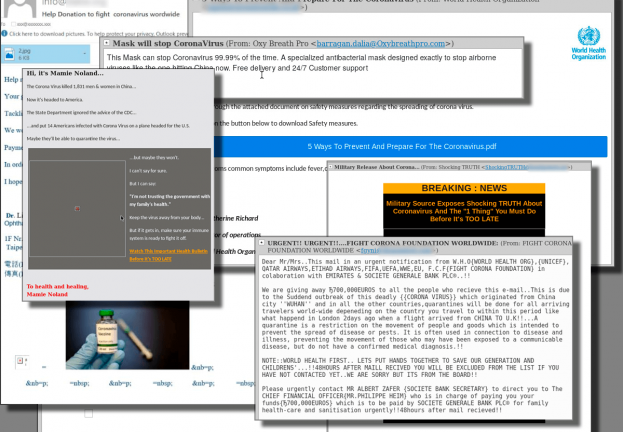
Task: Click the coronavirus vaccine vial photo
Action: point(128,335)
